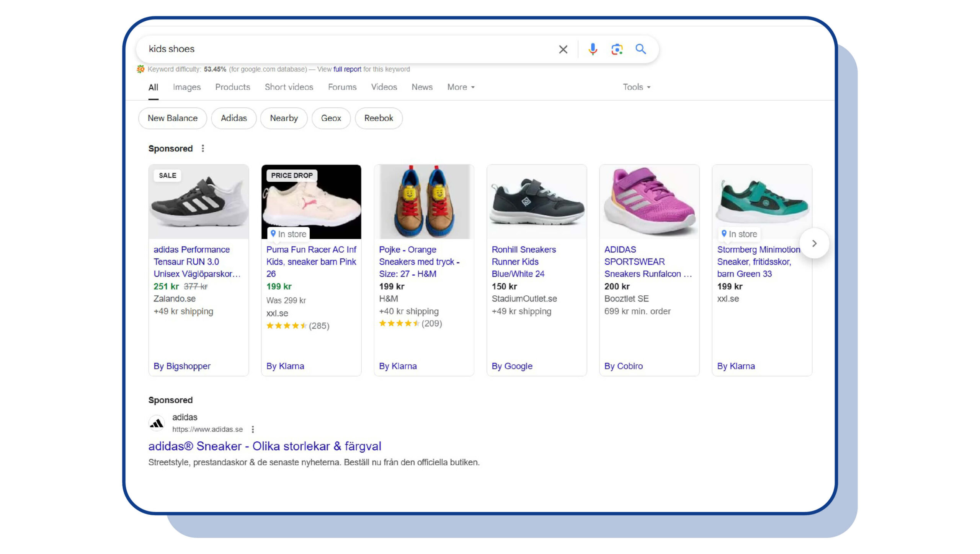This screenshot has height=554, width=980.
Task: Click the 53.45% keyword difficulty value
Action: tap(215, 69)
